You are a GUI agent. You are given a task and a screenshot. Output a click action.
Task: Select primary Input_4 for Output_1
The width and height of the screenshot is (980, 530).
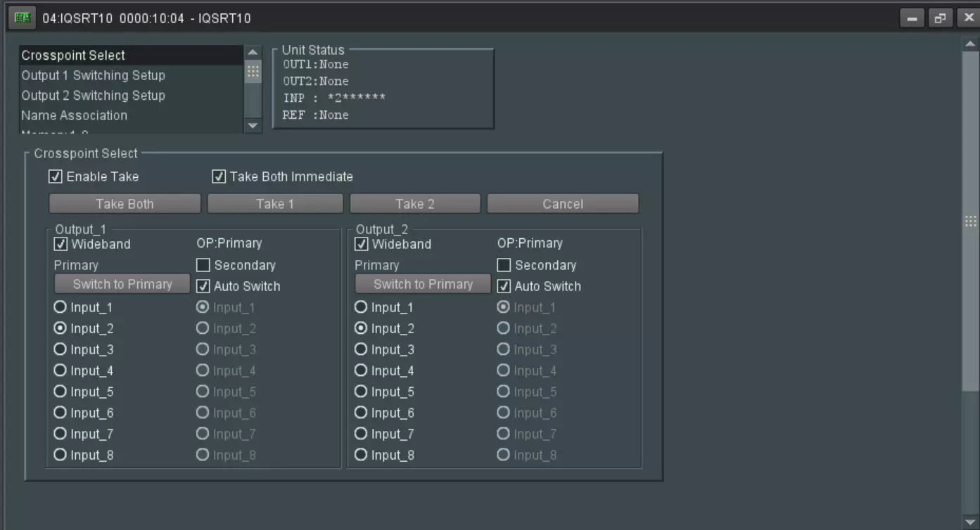tap(61, 370)
